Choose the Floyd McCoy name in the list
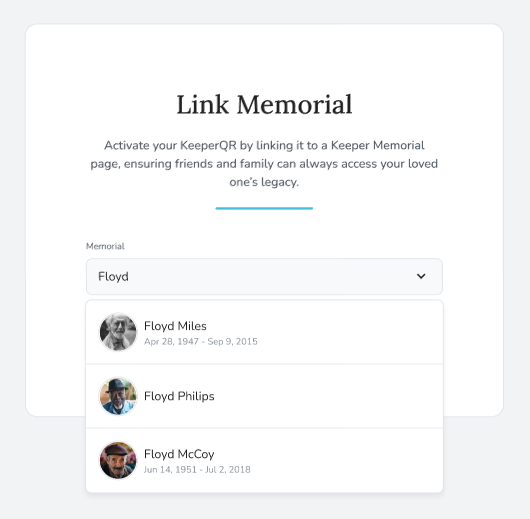Screen dimensions: 530x519 [x=179, y=454]
